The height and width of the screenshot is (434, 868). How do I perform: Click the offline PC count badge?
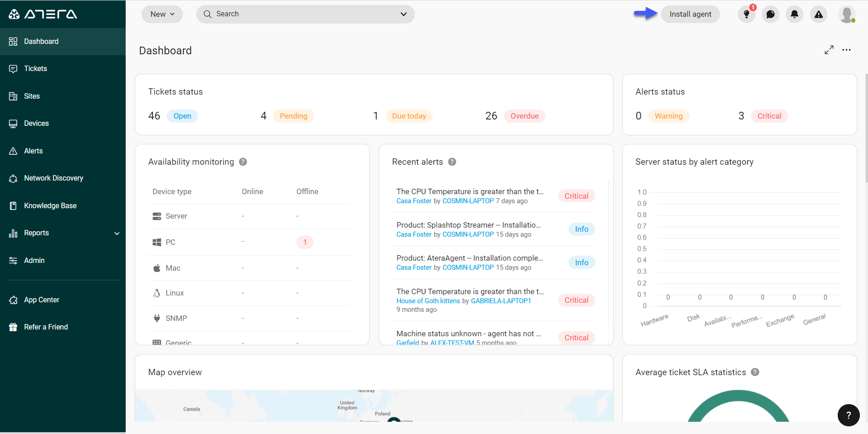point(305,242)
